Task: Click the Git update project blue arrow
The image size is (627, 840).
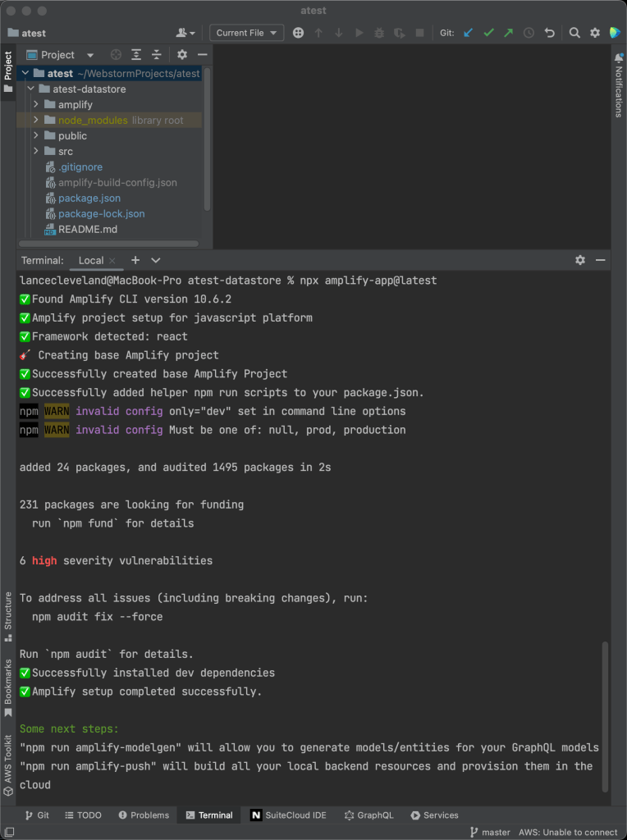Action: (469, 33)
